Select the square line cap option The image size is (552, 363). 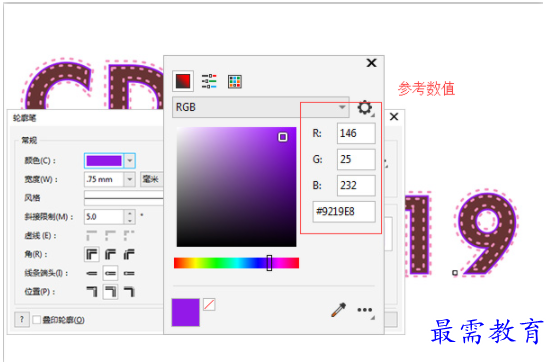(92, 273)
